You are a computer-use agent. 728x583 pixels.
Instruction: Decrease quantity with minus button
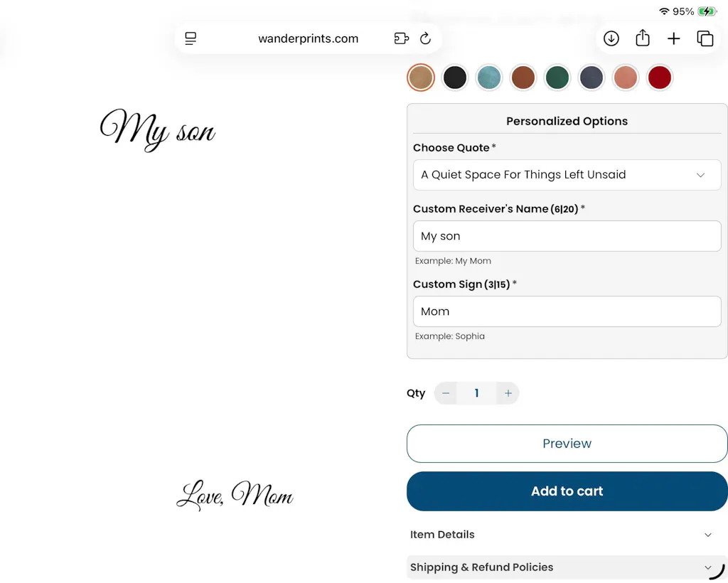pos(446,393)
